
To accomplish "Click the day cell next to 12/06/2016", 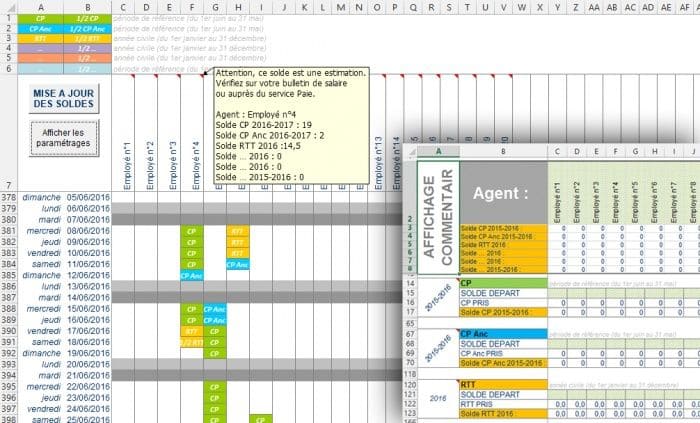I will pos(41,275).
